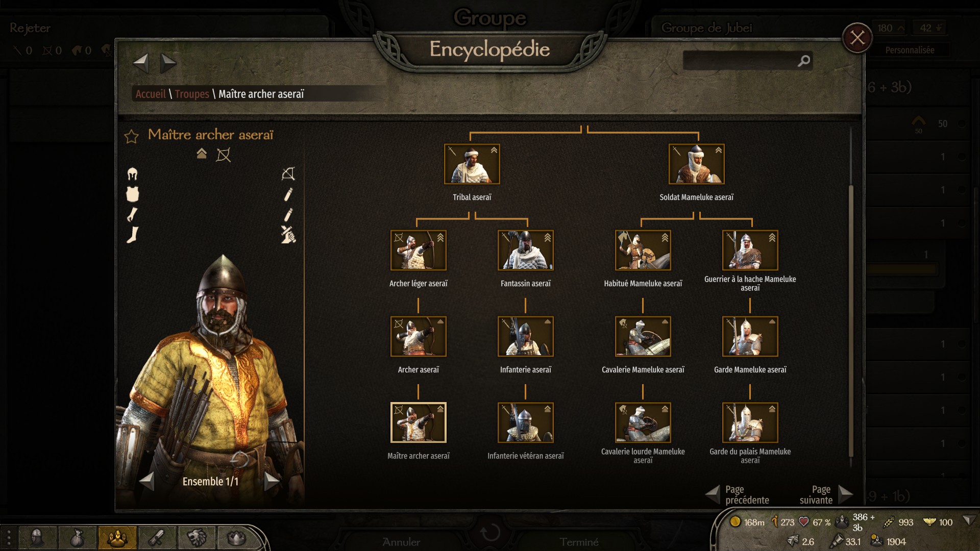Click the helmet equipment slot icon
Screen dimensions: 980x551
click(132, 174)
